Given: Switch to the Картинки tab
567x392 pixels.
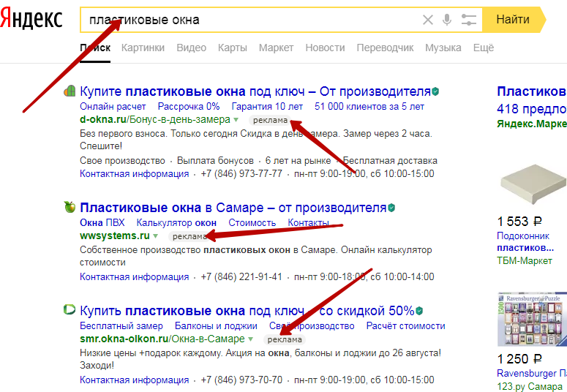Looking at the screenshot, I should (x=143, y=48).
